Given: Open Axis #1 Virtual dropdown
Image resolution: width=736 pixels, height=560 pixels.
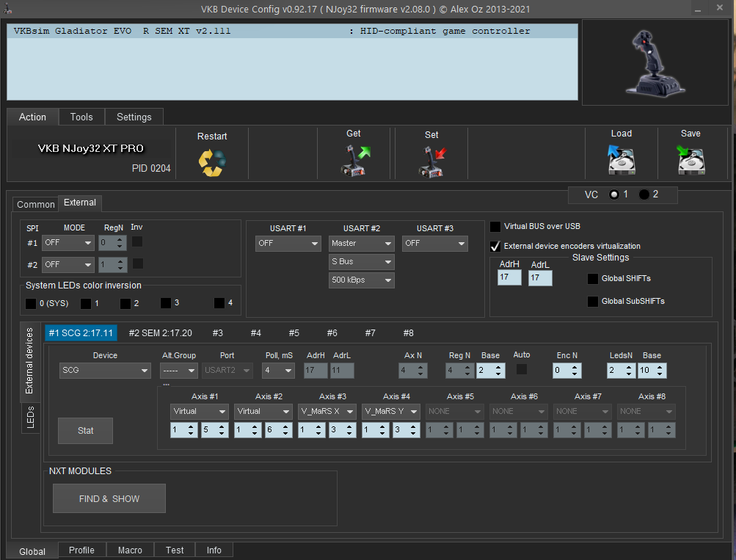Looking at the screenshot, I should (x=199, y=412).
